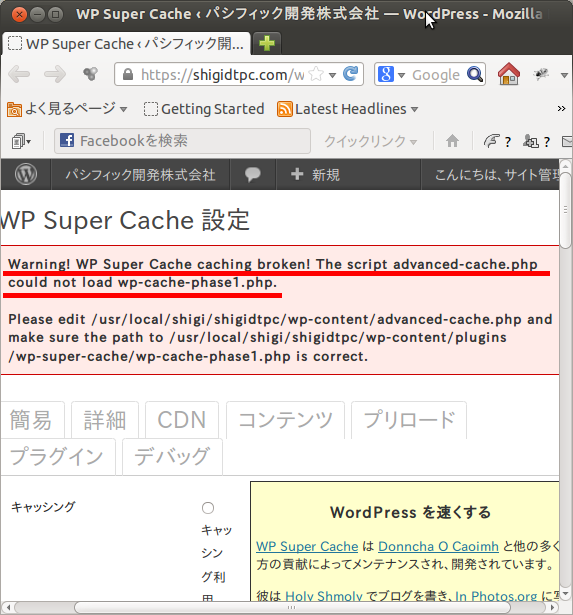Open the プリロード tab
Image resolution: width=573 pixels, height=615 pixels.
coord(409,420)
